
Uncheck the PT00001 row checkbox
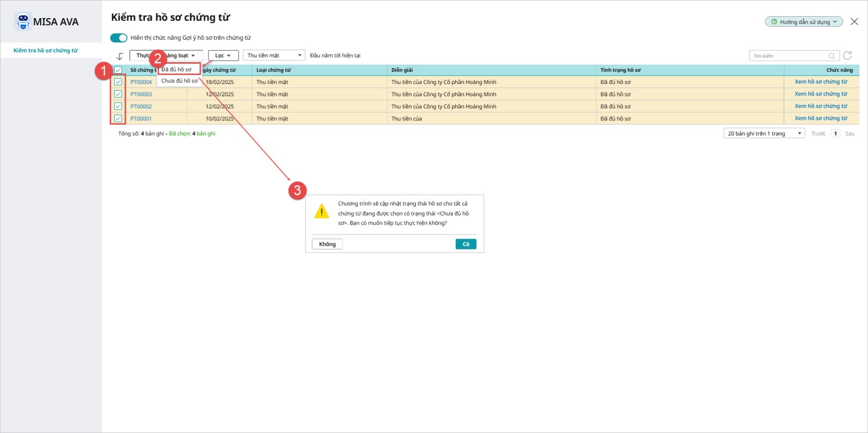118,118
